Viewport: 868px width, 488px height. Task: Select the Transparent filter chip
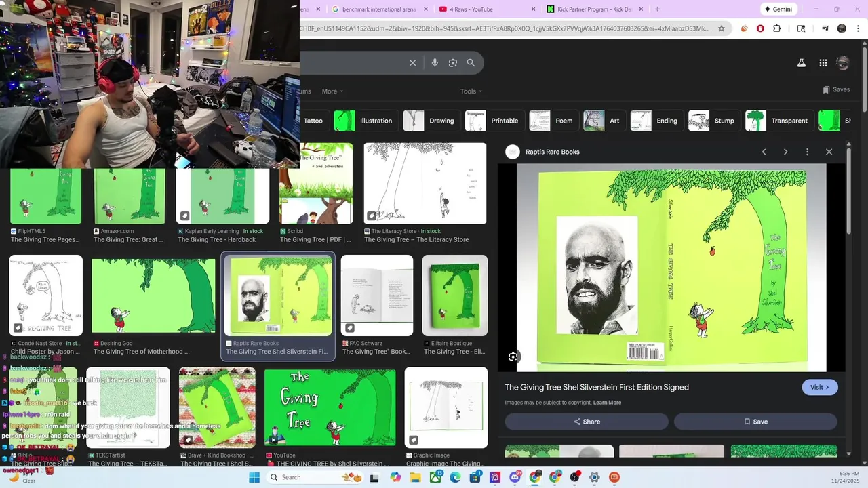coord(779,121)
